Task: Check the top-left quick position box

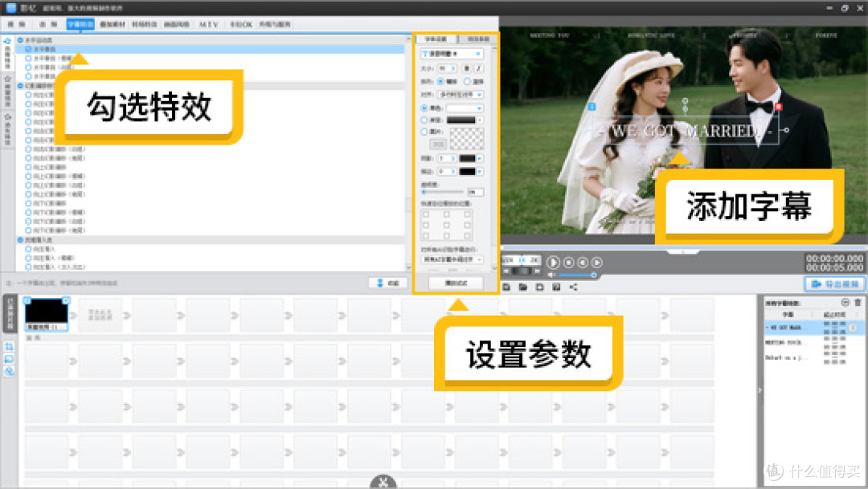Action: click(x=426, y=214)
